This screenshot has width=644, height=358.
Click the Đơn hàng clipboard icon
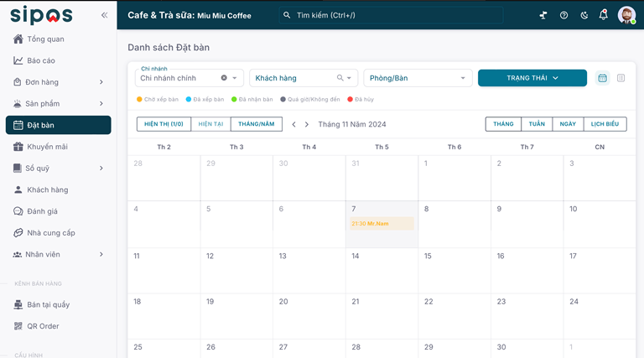18,82
